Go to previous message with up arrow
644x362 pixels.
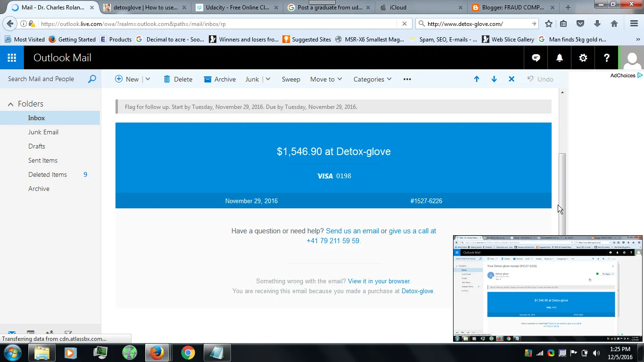477,79
